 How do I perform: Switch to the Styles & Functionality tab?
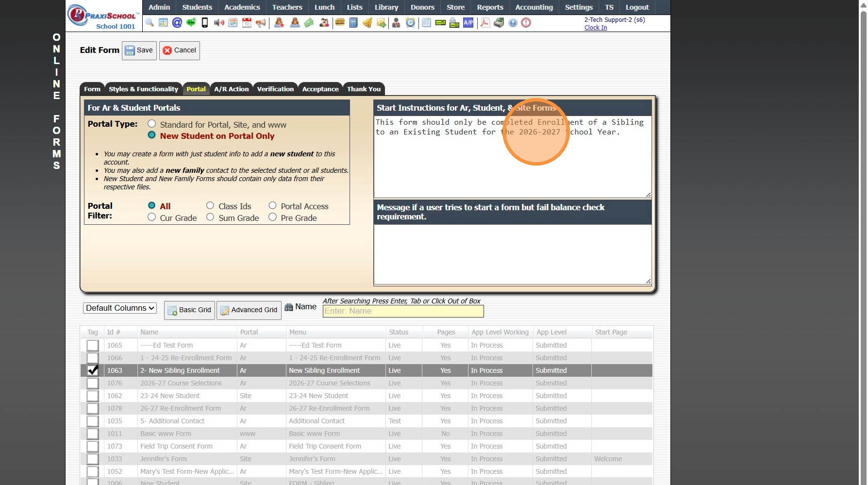point(144,89)
